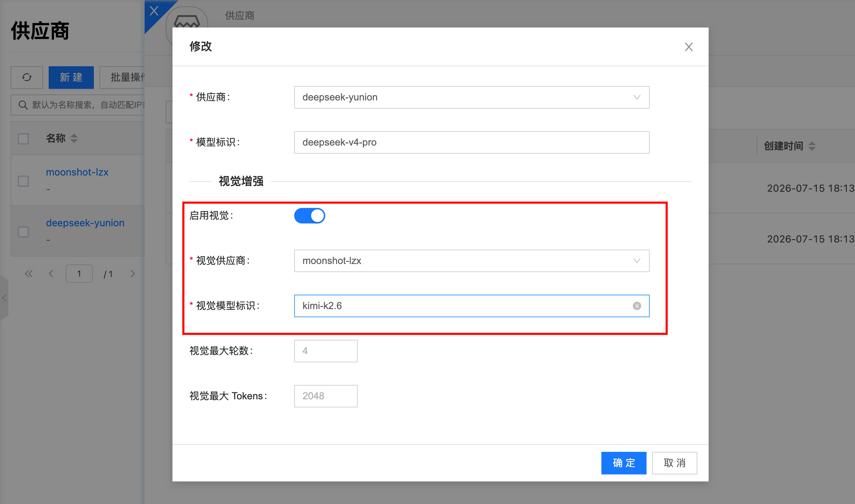Open the 供应商 deepseek-yunion dropdown
855x504 pixels.
472,97
